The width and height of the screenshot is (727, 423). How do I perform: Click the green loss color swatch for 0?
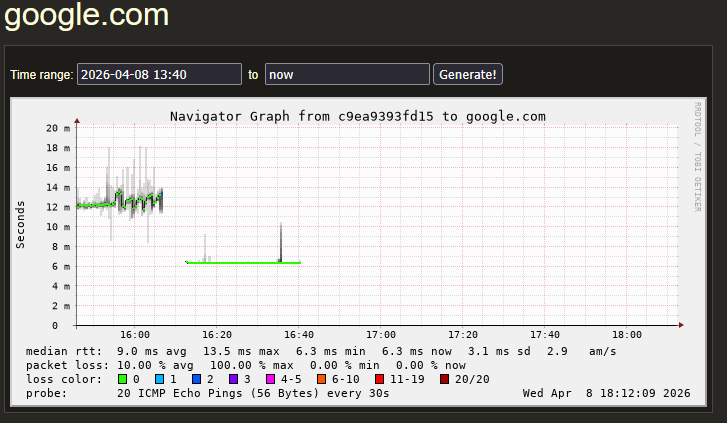click(122, 379)
